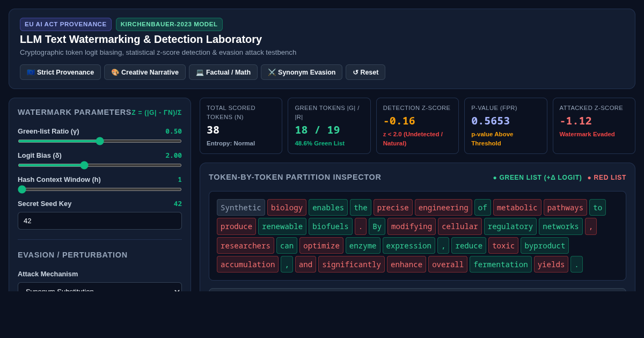Click the Reset button
Viewport: 644px width, 338px height.
[x=365, y=72]
